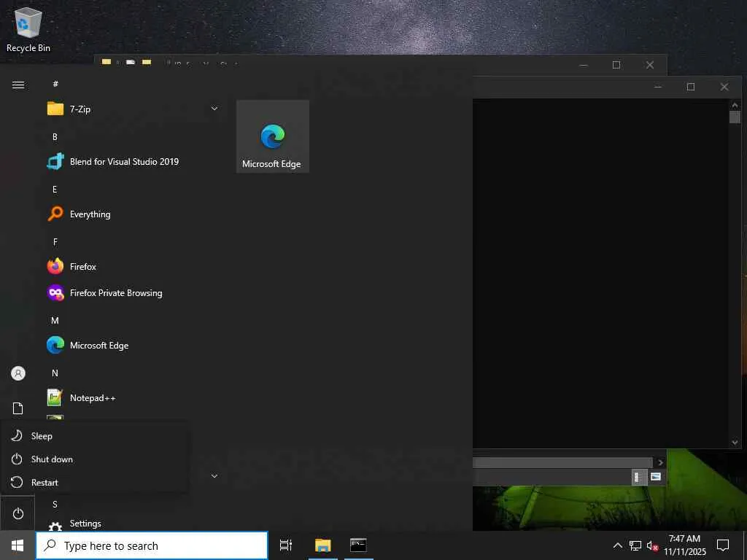Show hidden tray icons chevron

pyautogui.click(x=617, y=545)
